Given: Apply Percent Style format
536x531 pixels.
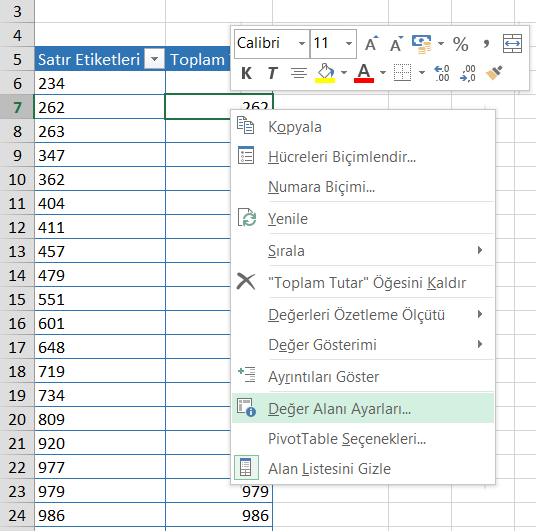Looking at the screenshot, I should (460, 44).
